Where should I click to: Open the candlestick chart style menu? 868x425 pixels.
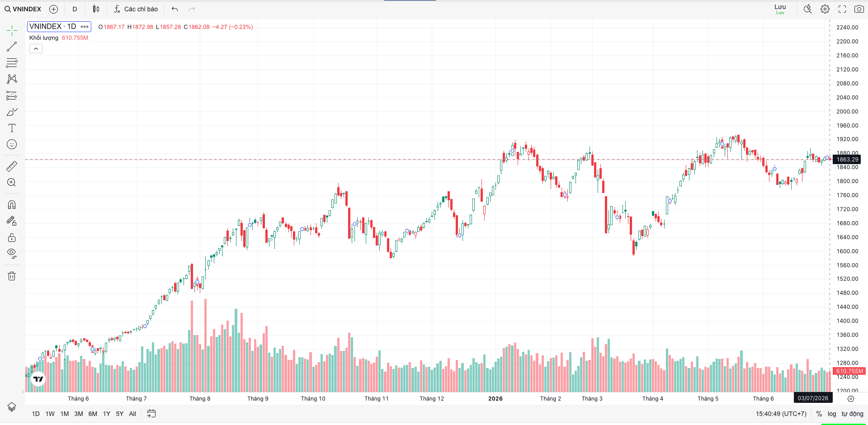point(96,9)
